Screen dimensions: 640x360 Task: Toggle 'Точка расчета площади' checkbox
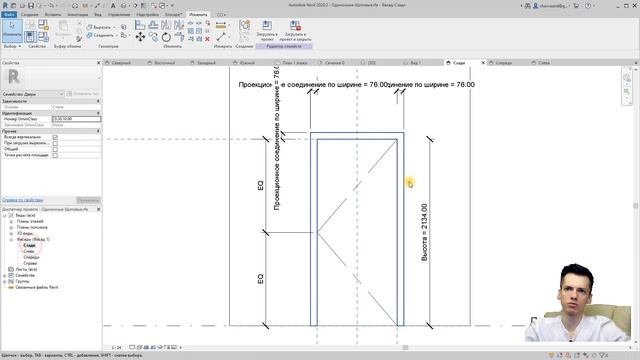point(55,156)
